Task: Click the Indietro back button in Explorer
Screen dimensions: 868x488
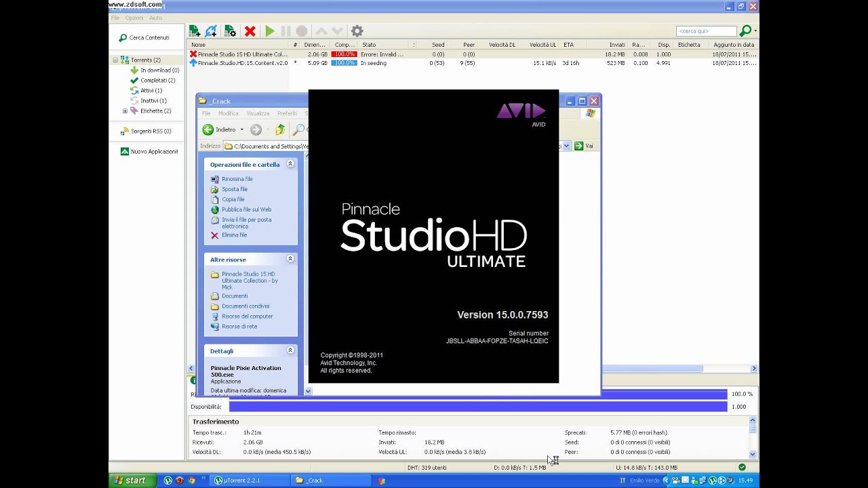Action: [x=220, y=129]
